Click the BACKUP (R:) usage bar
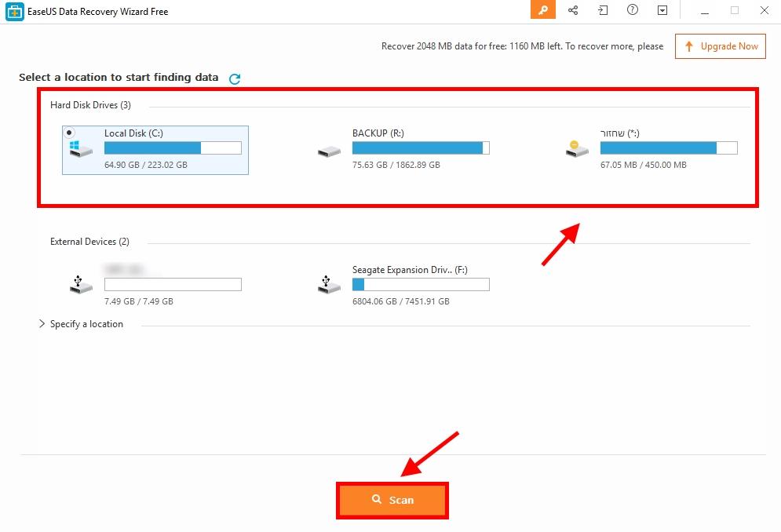Screen dimensions: 781x532 pyautogui.click(x=421, y=148)
